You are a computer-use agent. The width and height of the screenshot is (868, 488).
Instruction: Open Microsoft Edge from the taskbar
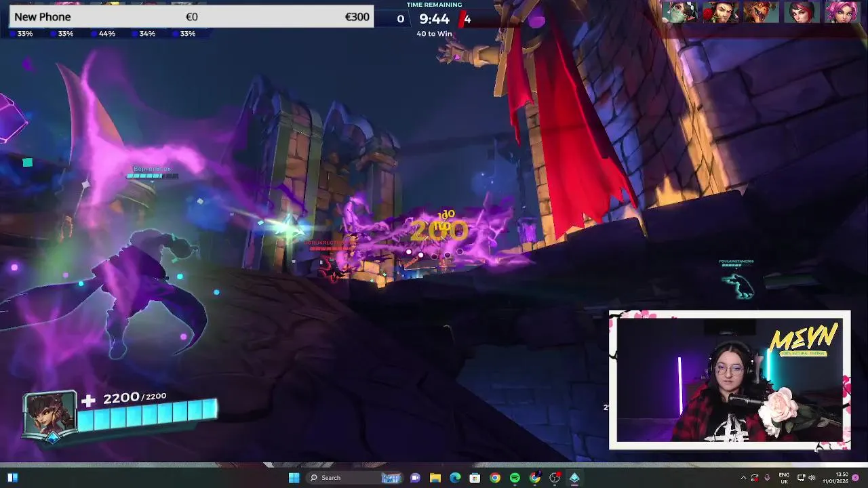[x=455, y=478]
